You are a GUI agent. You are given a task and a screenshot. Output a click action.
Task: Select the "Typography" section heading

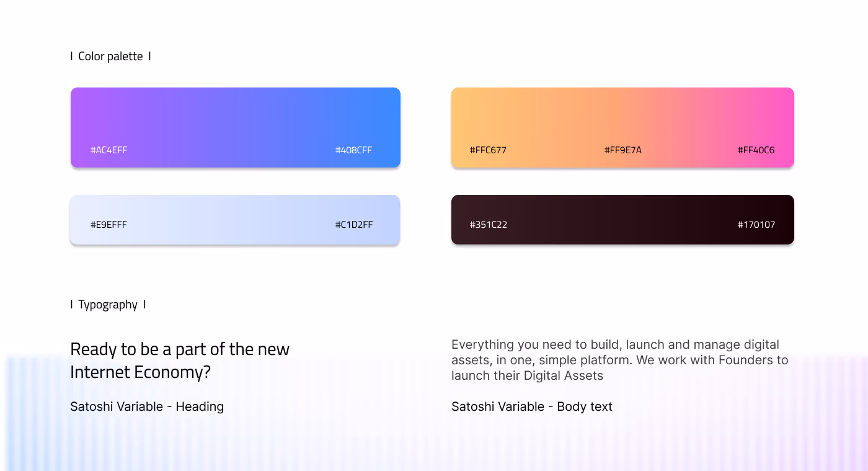click(108, 305)
